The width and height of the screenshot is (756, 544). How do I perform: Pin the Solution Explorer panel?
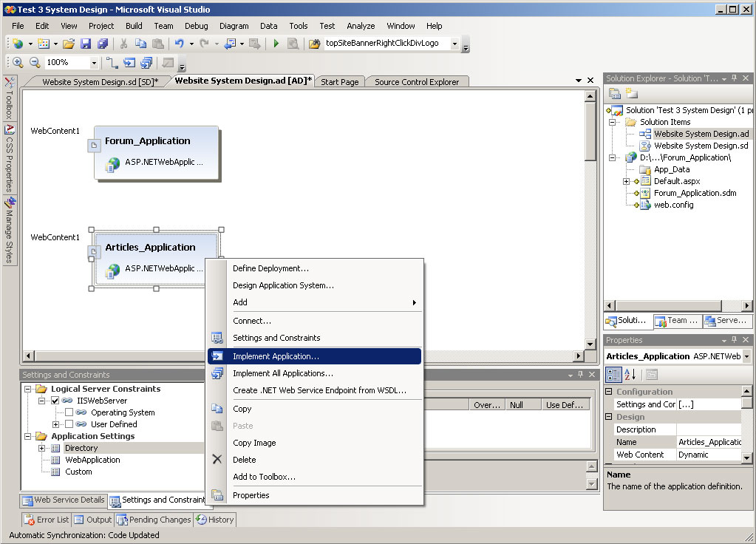pos(735,78)
